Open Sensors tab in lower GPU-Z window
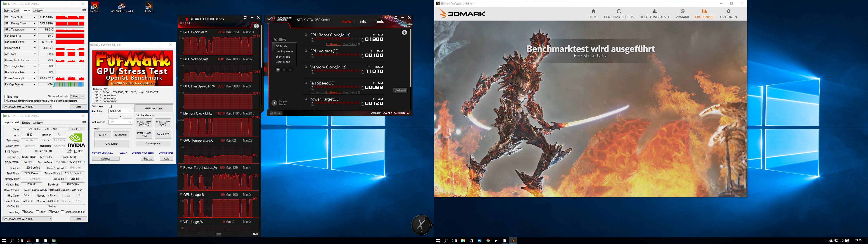This screenshot has height=244, width=868. pyautogui.click(x=26, y=123)
